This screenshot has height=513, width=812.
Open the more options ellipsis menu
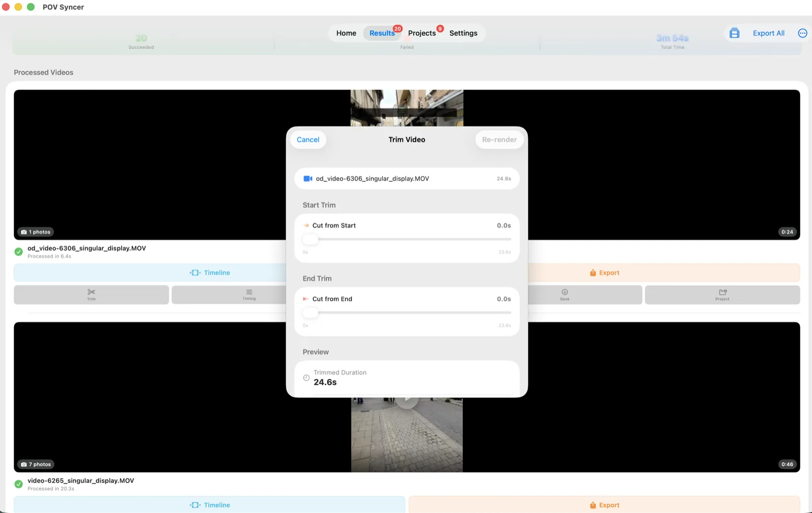pyautogui.click(x=802, y=33)
